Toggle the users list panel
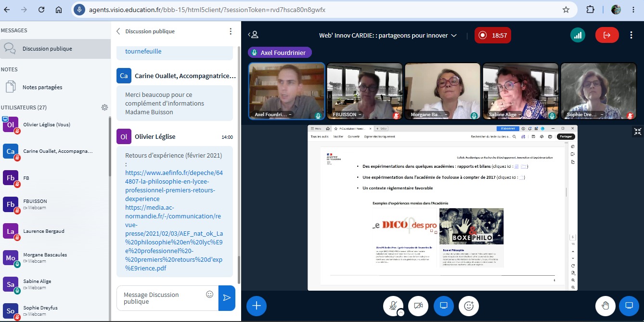644x322 pixels. tap(253, 35)
